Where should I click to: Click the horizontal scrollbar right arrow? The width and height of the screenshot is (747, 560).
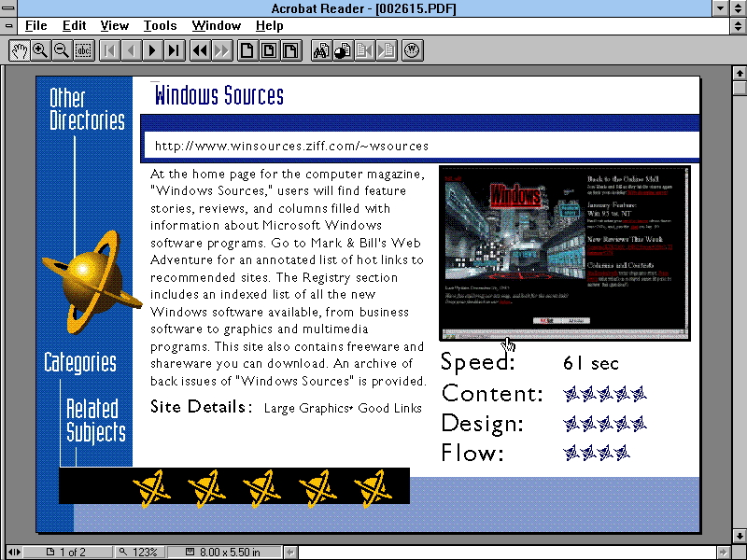pos(725,553)
